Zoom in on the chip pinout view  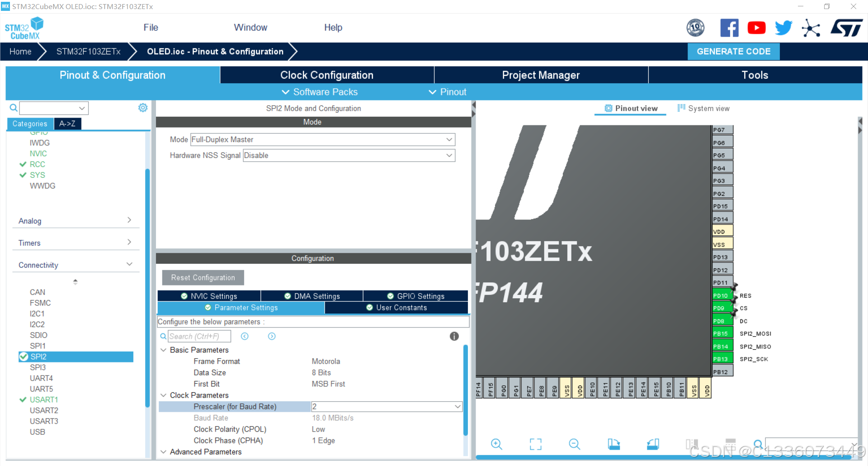[496, 444]
